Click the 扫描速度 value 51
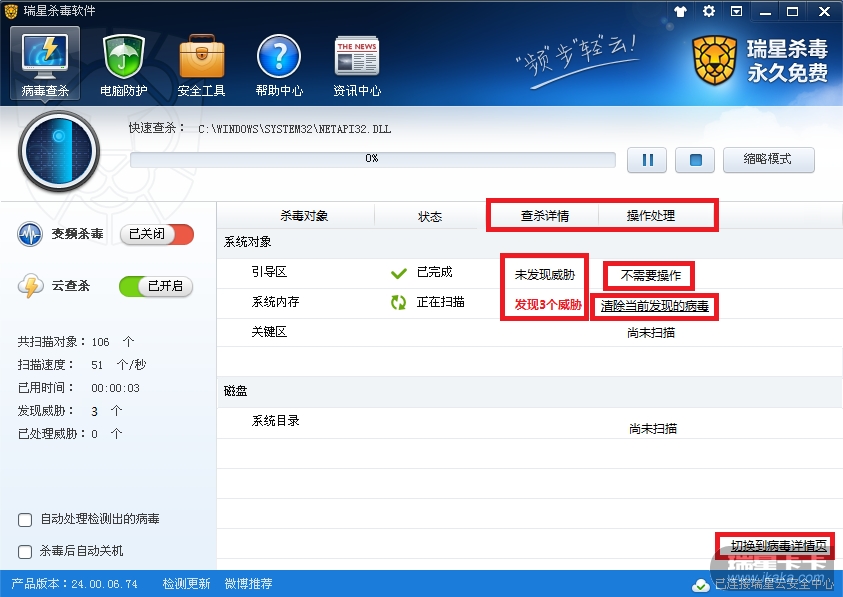The image size is (843, 597). pyautogui.click(x=97, y=365)
